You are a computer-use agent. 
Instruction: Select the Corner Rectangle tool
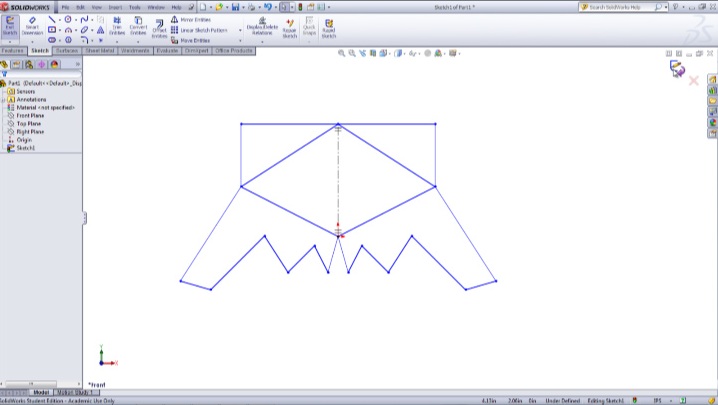pyautogui.click(x=52, y=30)
